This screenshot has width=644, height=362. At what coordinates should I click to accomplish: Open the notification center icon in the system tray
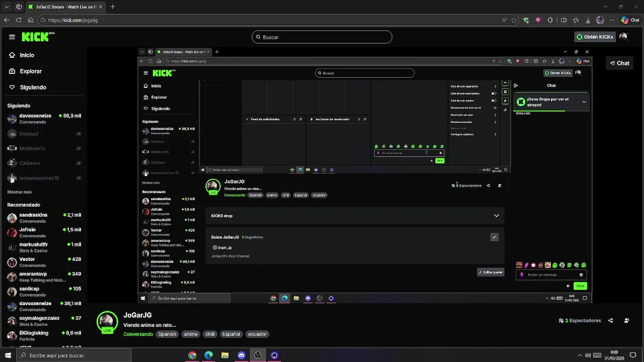point(633,355)
